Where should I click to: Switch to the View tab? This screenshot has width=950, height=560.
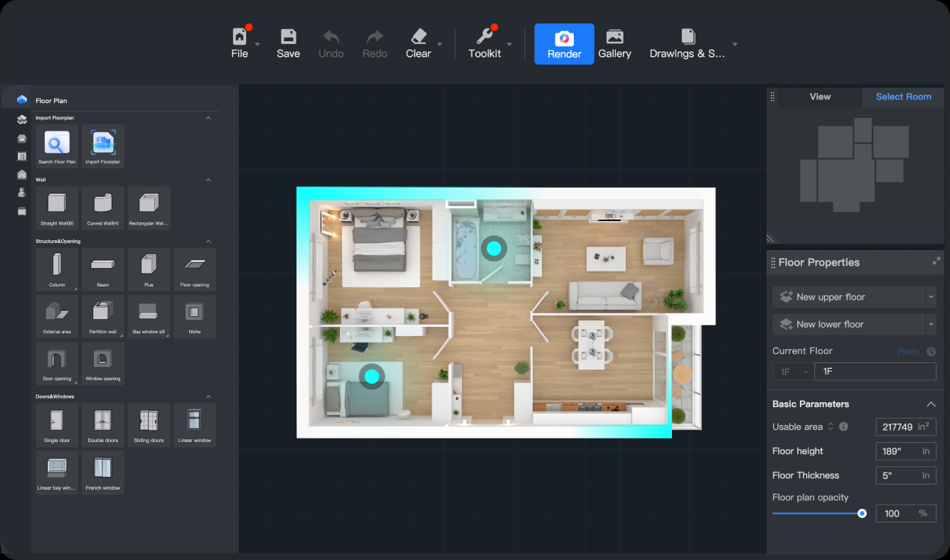click(820, 97)
